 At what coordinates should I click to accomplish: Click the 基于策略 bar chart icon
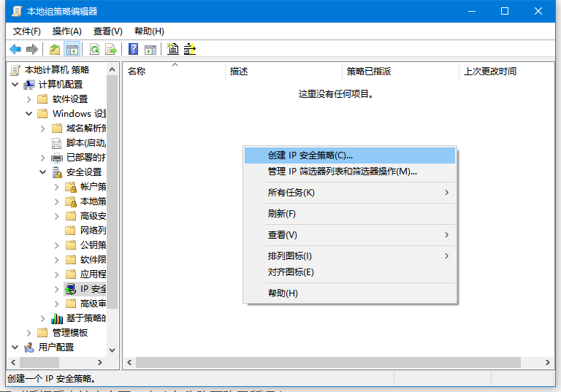pos(57,318)
